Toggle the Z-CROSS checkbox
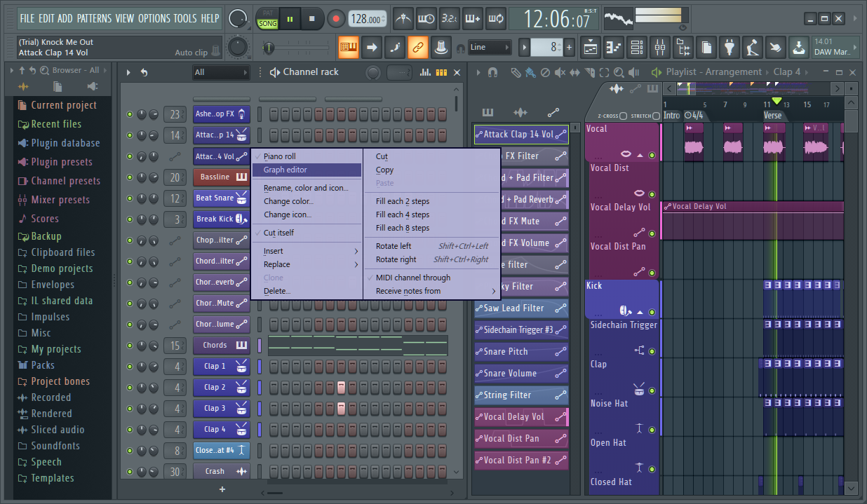Screen dimensions: 867x504 (623, 116)
